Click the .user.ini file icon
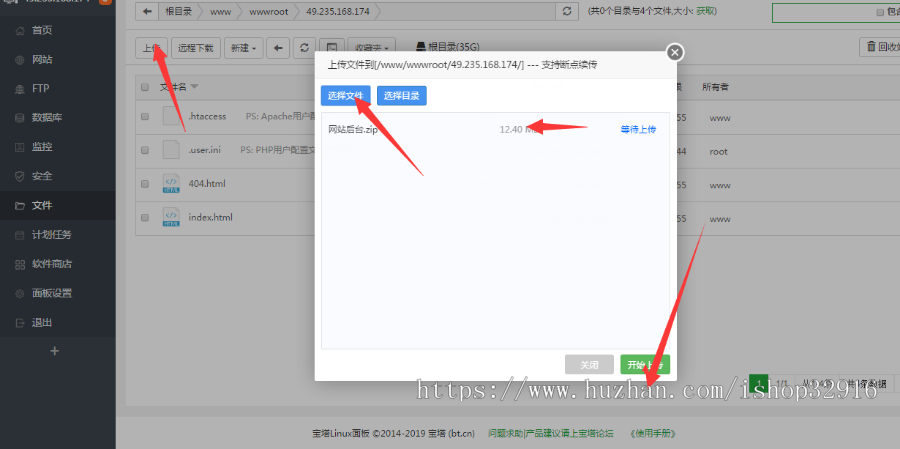 coord(171,150)
